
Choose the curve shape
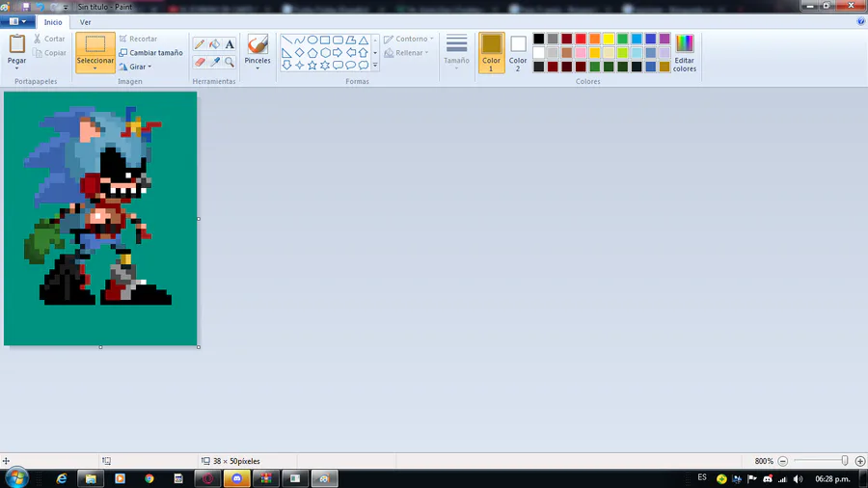pos(300,40)
